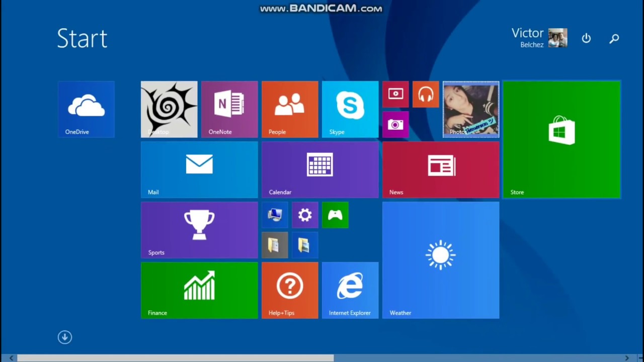644x362 pixels.
Task: Open the Mail tile
Action: point(199,169)
